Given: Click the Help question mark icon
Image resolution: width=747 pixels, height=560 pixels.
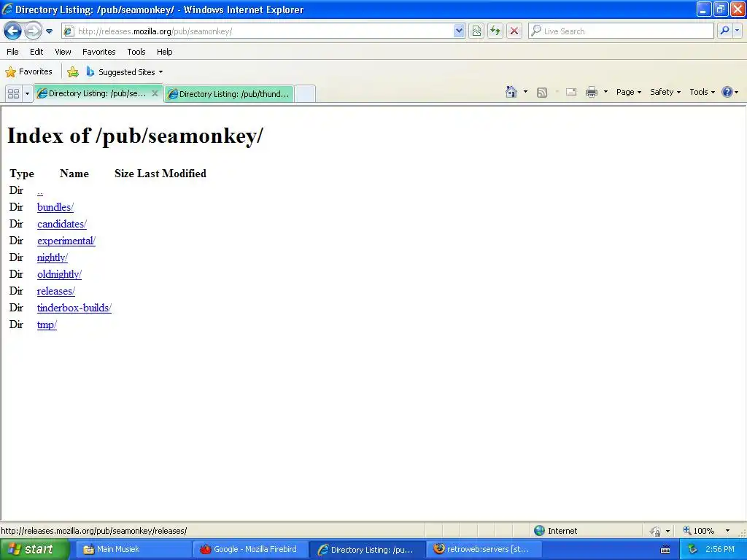Looking at the screenshot, I should tap(727, 92).
